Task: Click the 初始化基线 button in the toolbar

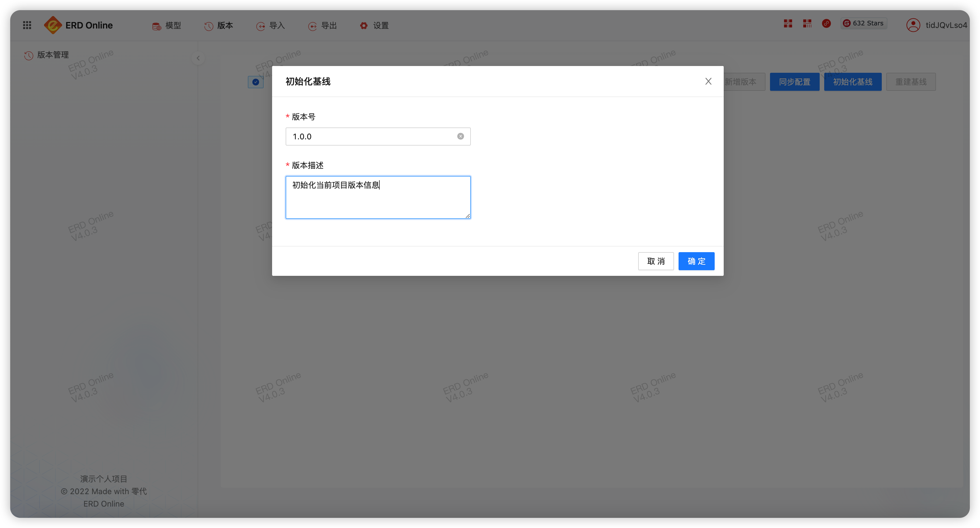Action: point(853,82)
